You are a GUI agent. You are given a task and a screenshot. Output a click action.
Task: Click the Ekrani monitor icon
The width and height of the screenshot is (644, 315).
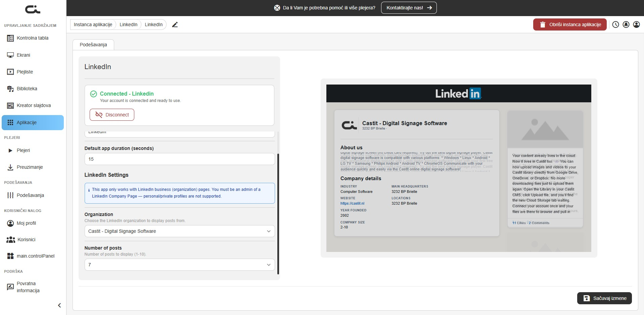click(x=10, y=55)
